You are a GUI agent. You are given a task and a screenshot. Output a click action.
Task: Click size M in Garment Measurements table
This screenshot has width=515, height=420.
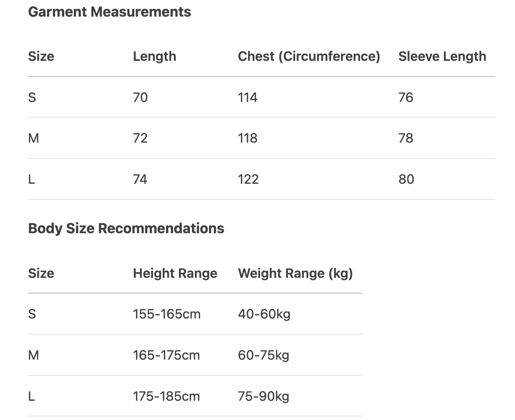pos(34,138)
